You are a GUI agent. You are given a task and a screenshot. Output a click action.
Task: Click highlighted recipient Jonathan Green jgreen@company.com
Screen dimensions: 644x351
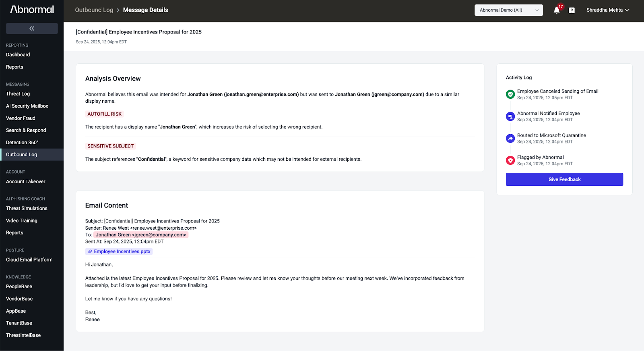click(141, 235)
